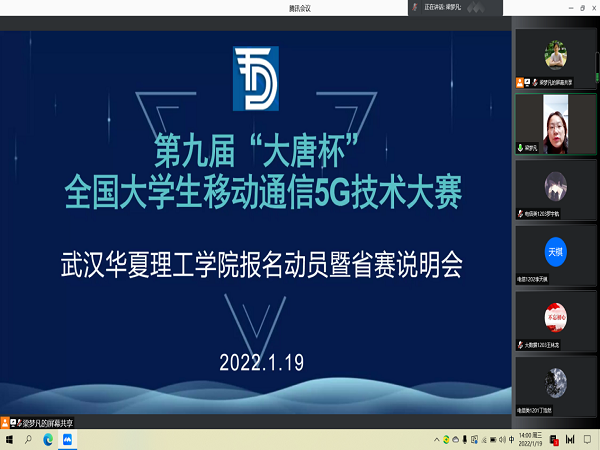
Task: Click the green microphone icon on presenter's video
Action: 520,148
